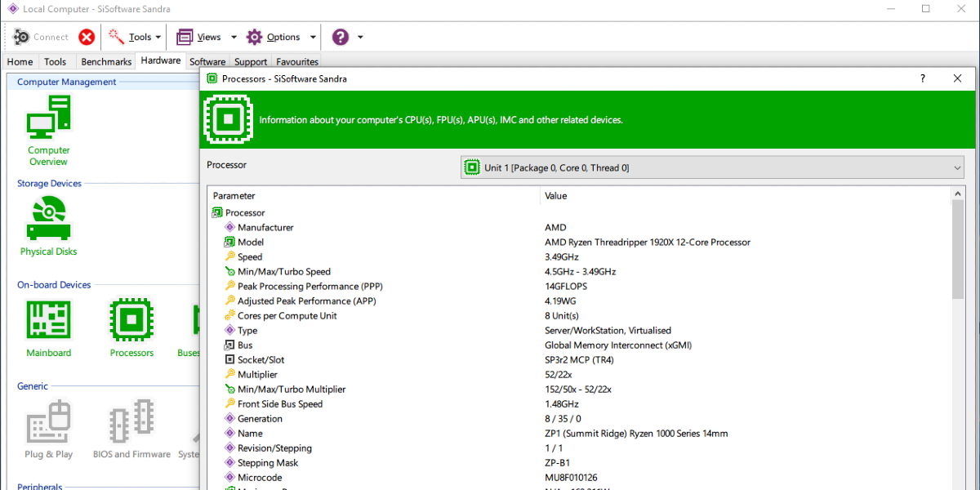
Task: Select the Processor tree root row
Action: (580, 212)
